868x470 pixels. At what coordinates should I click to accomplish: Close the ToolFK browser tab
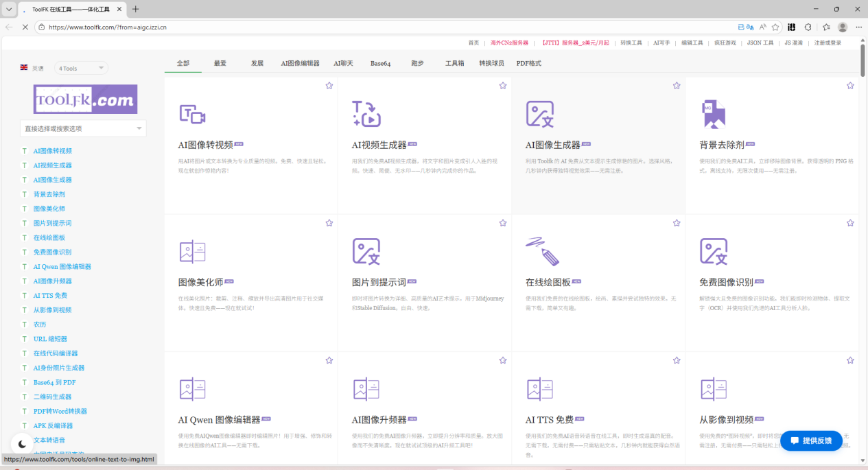[x=119, y=9]
